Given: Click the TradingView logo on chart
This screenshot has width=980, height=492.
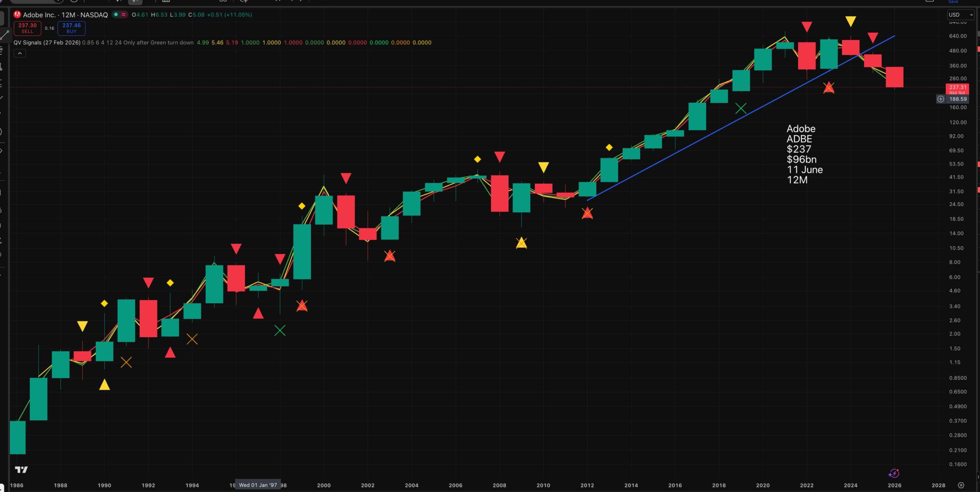Looking at the screenshot, I should pos(21,470).
